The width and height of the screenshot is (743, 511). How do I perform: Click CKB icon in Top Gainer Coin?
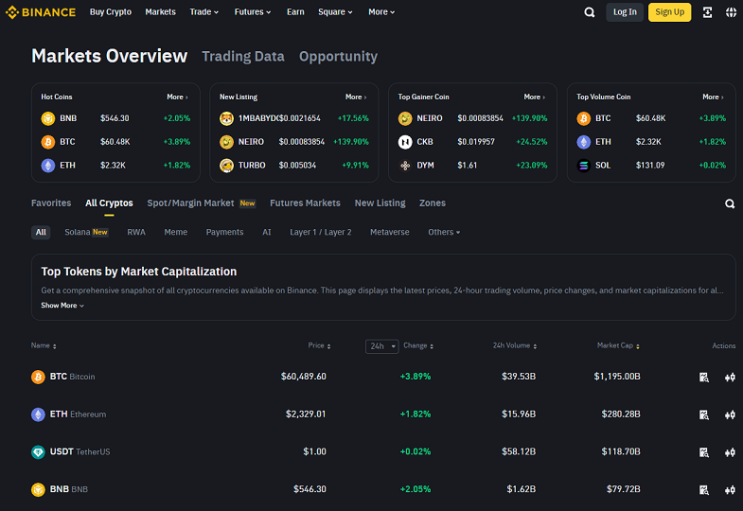(x=405, y=142)
